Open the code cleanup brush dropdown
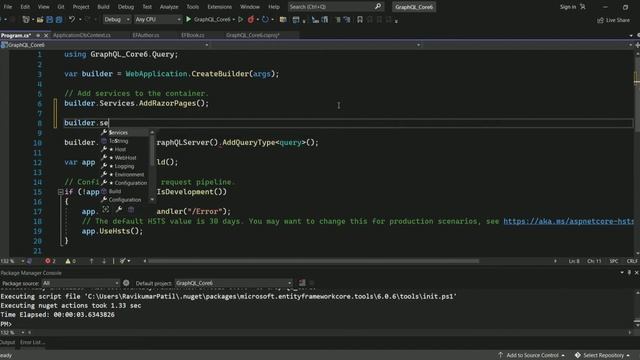 (x=125, y=261)
